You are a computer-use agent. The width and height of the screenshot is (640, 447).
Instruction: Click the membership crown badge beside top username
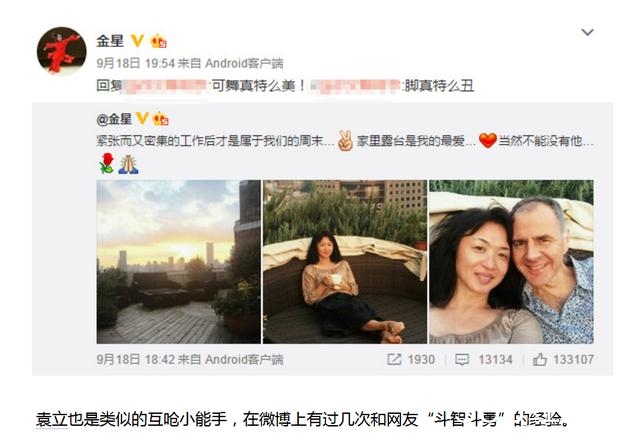[x=159, y=41]
